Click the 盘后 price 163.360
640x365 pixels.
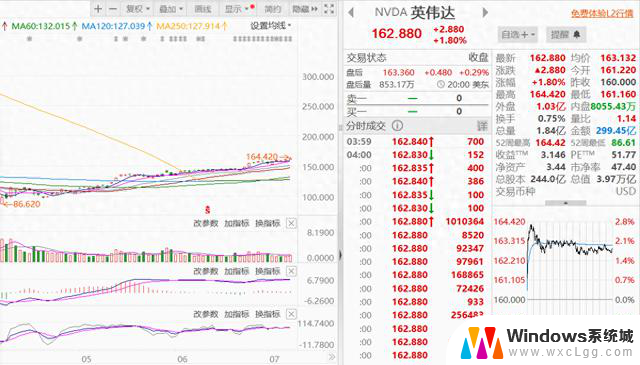398,72
